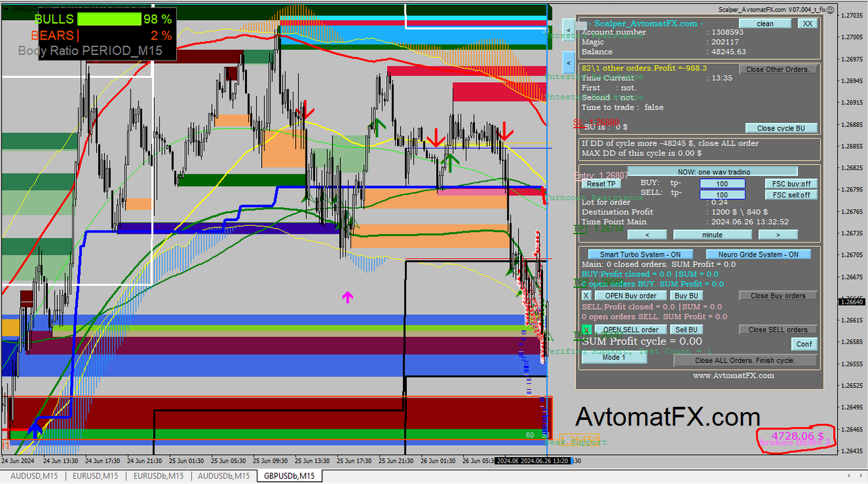Click the 'Entry: 1.26807' chart label
The width and height of the screenshot is (868, 484).
(601, 175)
